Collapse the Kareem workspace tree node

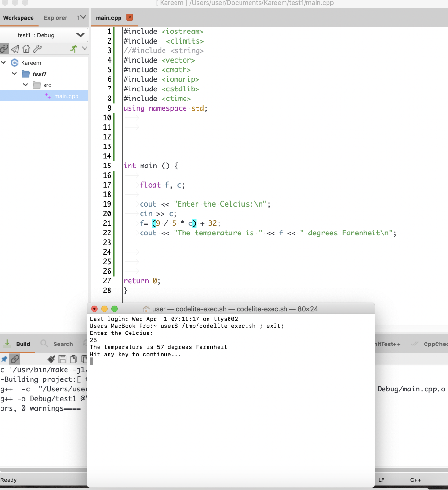click(3, 63)
